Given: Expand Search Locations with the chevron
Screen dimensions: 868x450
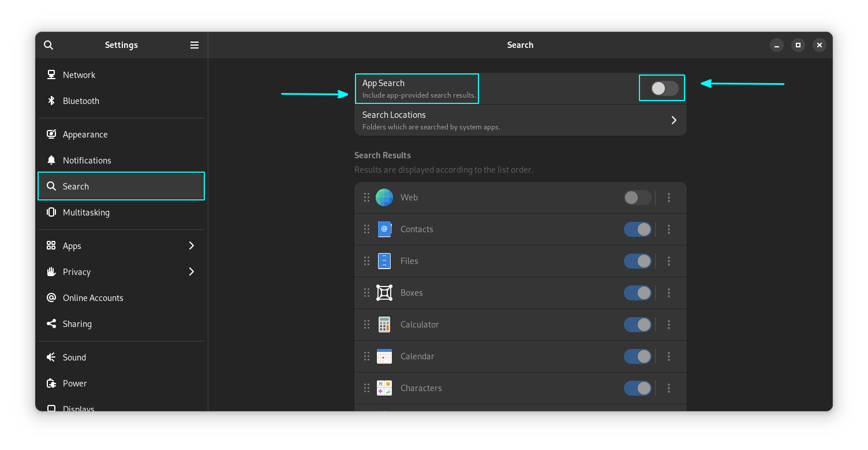Looking at the screenshot, I should point(674,120).
